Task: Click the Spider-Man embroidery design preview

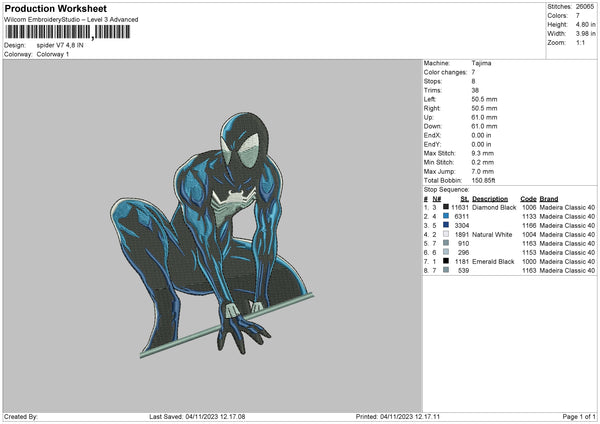Action: tap(220, 220)
